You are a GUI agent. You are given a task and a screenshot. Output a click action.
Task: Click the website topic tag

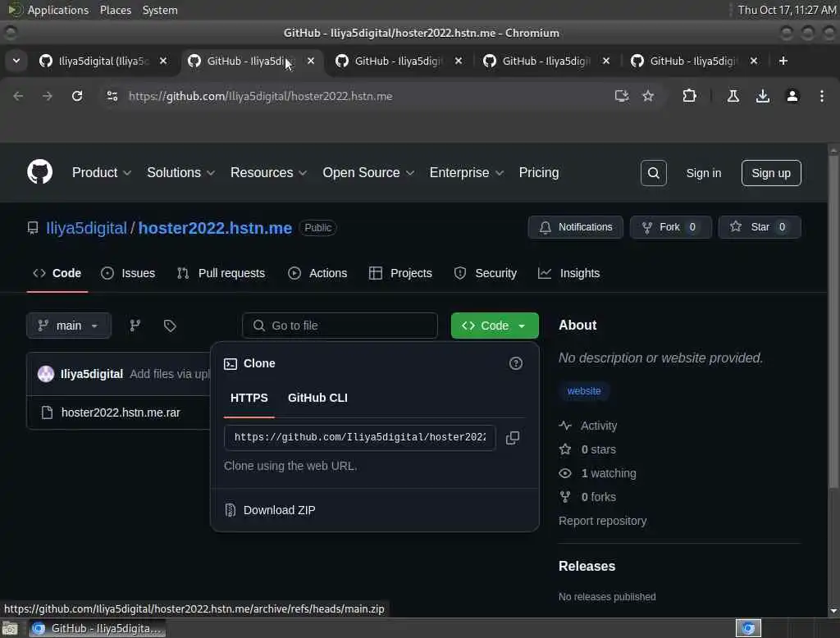point(584,391)
